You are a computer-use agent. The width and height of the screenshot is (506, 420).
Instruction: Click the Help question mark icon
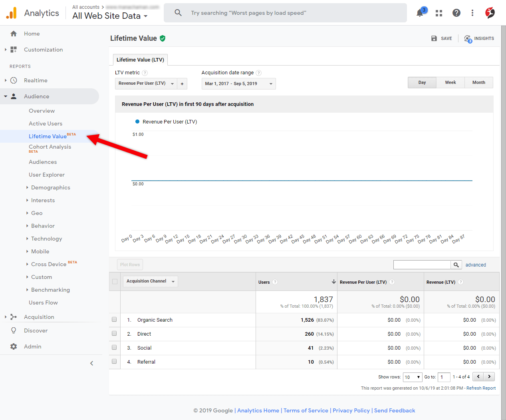click(x=456, y=13)
